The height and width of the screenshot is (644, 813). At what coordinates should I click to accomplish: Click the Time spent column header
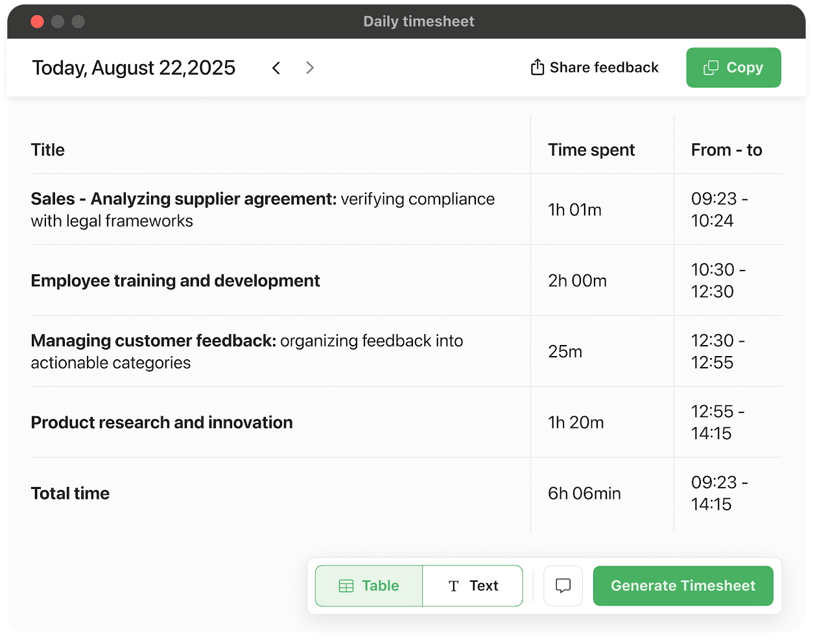pos(591,150)
